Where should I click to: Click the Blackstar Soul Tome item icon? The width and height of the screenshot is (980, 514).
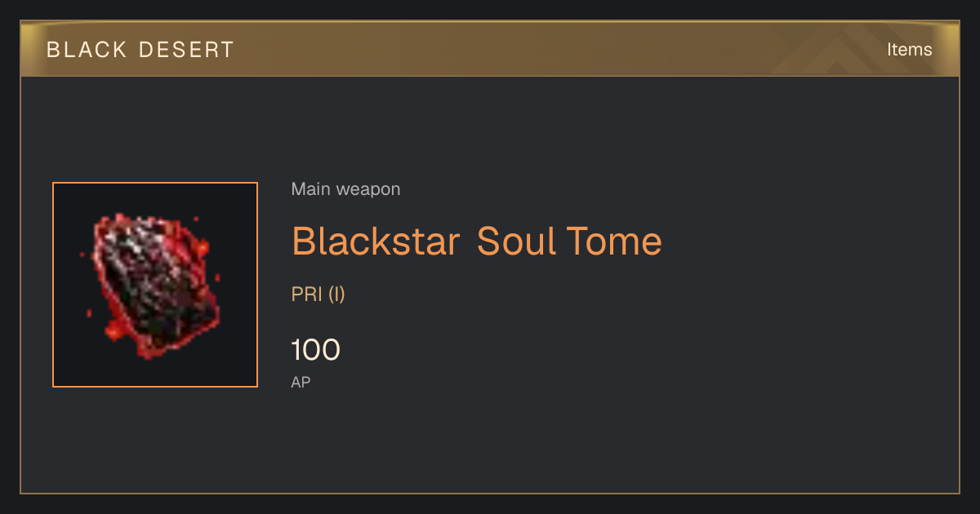tap(155, 285)
